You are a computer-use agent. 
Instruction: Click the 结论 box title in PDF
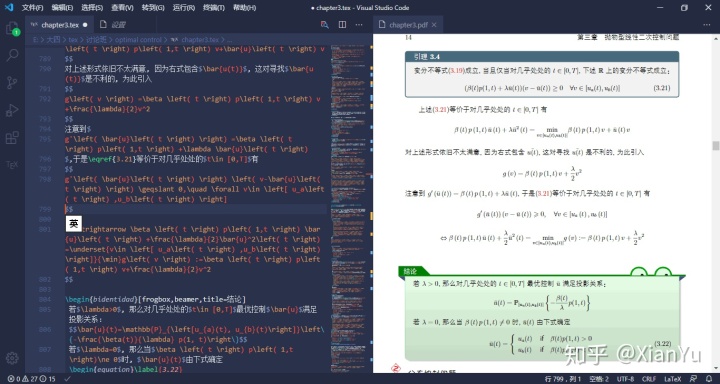(410, 271)
